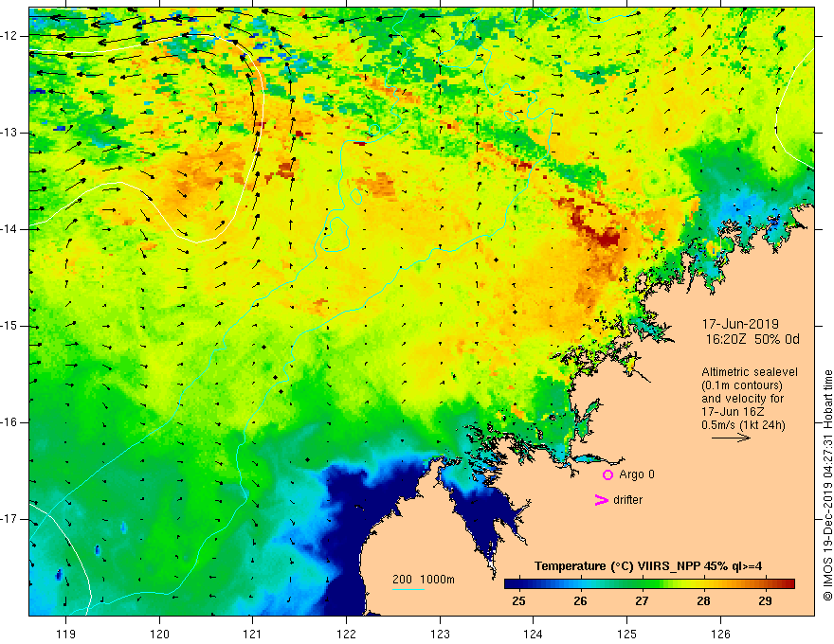This screenshot has width=834, height=644.
Task: Click the '(0.1m contours)' caption line
Action: [x=742, y=385]
